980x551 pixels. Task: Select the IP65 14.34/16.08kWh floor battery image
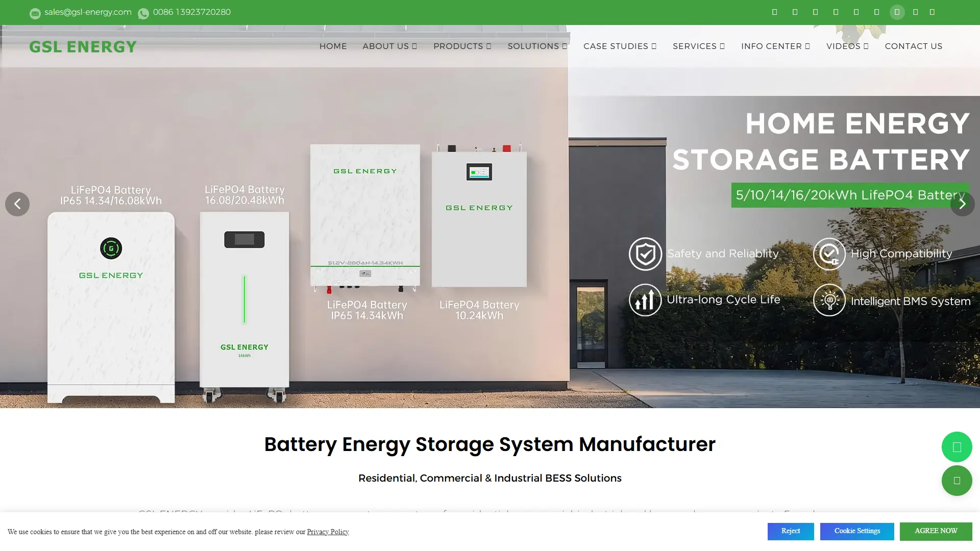[111, 308]
